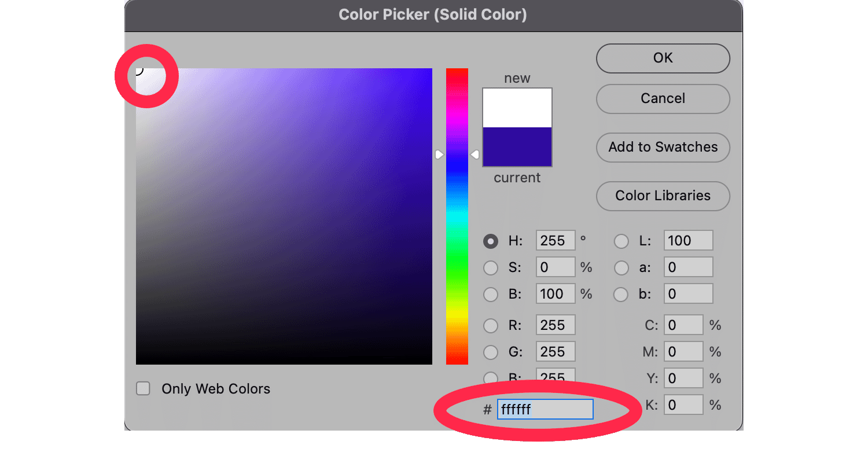Click the H degrees input field

pyautogui.click(x=556, y=241)
